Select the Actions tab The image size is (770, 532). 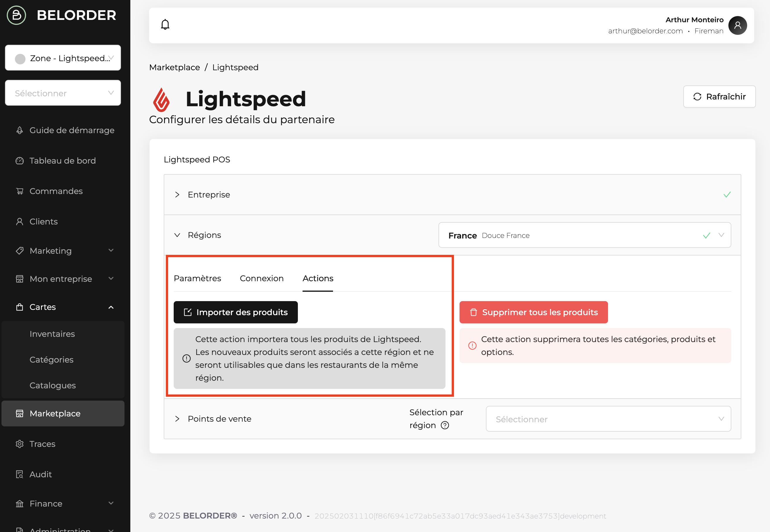(x=318, y=279)
